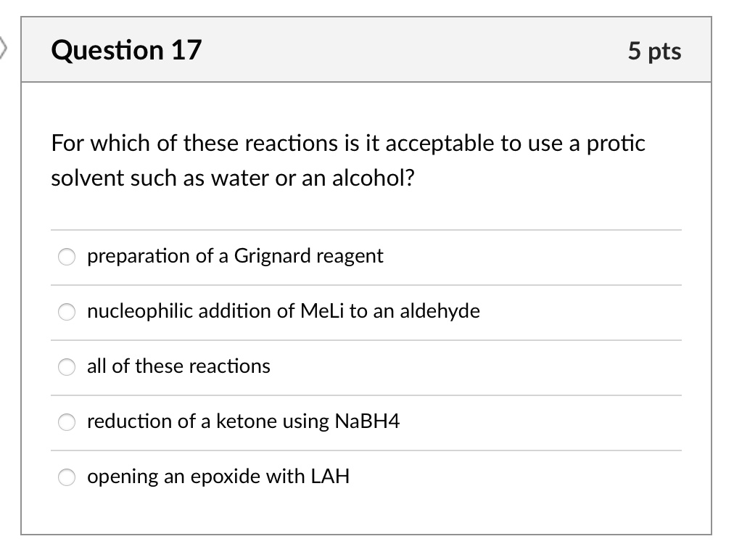Click the 'opening an epoxide with LAH' label

[218, 477]
